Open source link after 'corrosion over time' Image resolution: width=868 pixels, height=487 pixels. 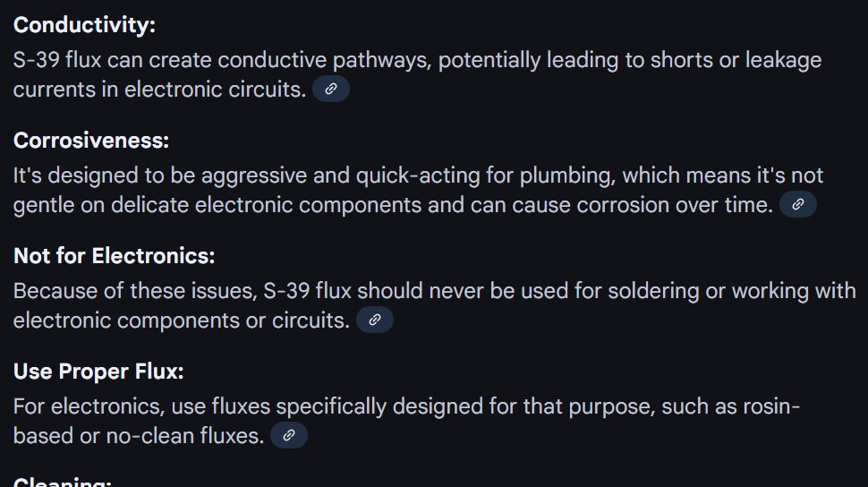coord(797,204)
